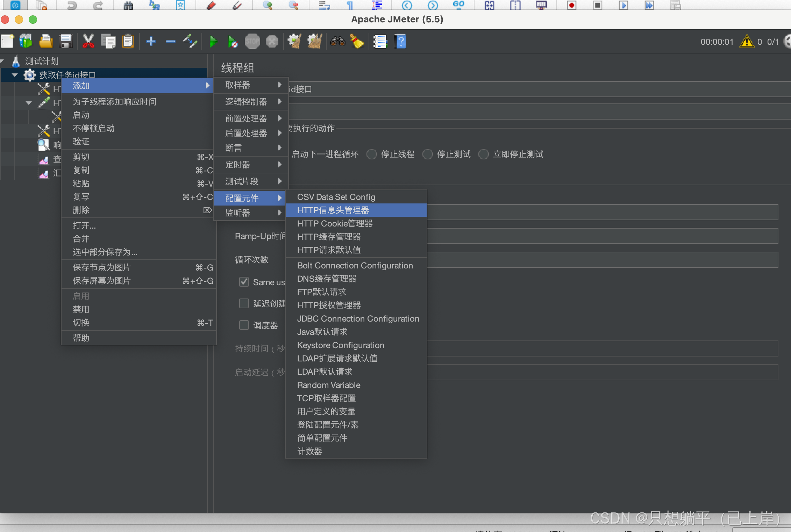The image size is (791, 532).
Task: Click the green Start run icon
Action: (213, 42)
